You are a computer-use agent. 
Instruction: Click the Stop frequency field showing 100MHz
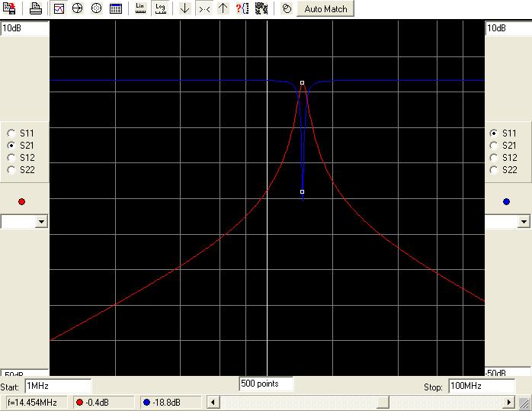480,387
